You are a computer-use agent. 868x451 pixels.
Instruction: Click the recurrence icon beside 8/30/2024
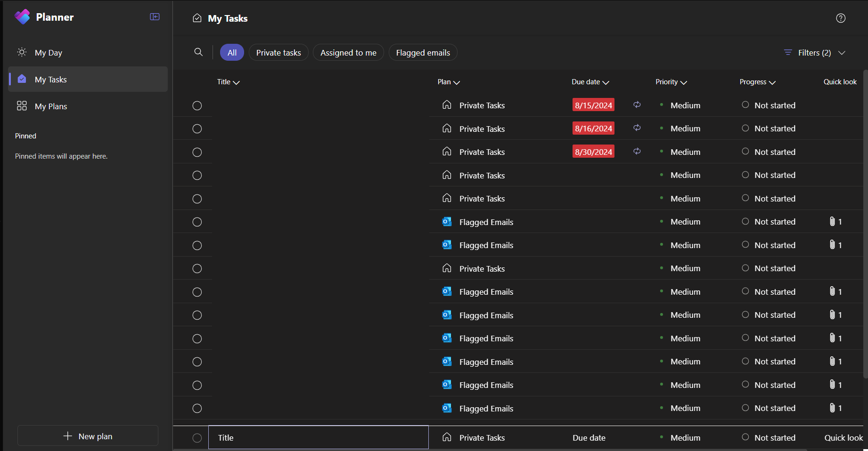pyautogui.click(x=637, y=152)
